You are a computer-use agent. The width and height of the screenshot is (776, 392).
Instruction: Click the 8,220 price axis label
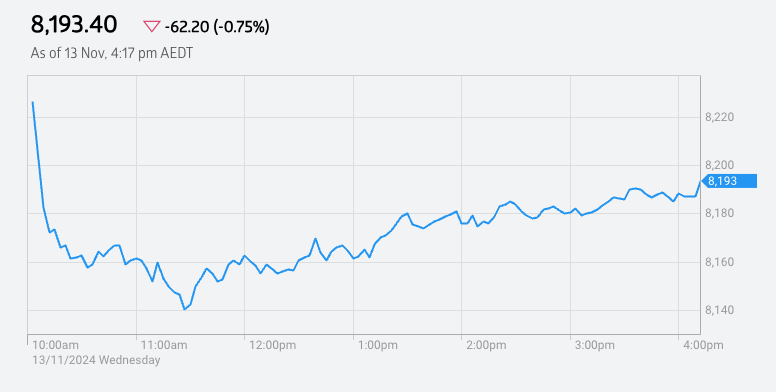(x=719, y=117)
